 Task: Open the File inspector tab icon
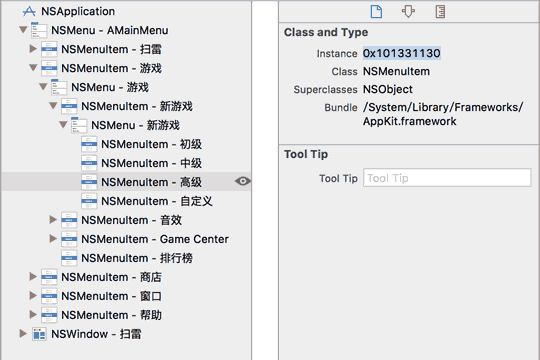point(376,11)
